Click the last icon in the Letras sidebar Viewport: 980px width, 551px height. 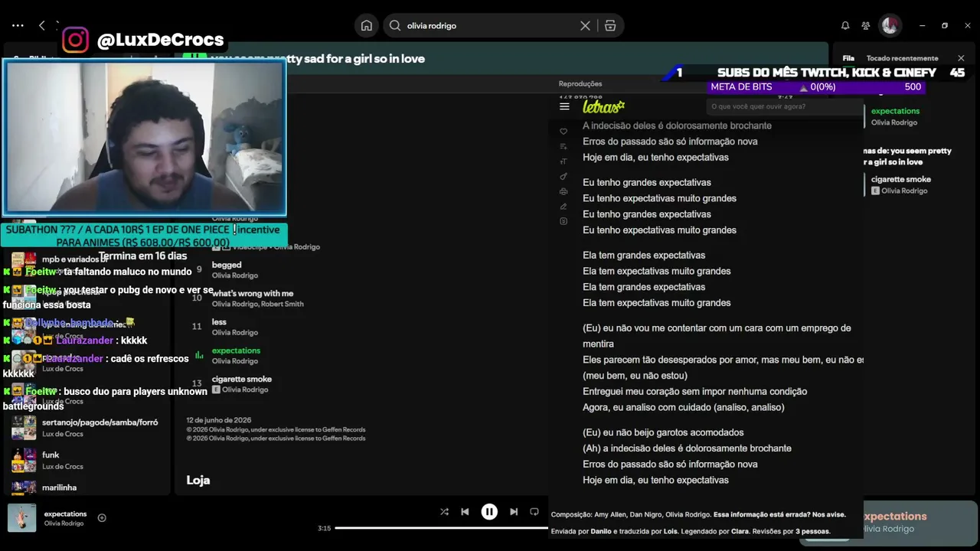click(563, 221)
